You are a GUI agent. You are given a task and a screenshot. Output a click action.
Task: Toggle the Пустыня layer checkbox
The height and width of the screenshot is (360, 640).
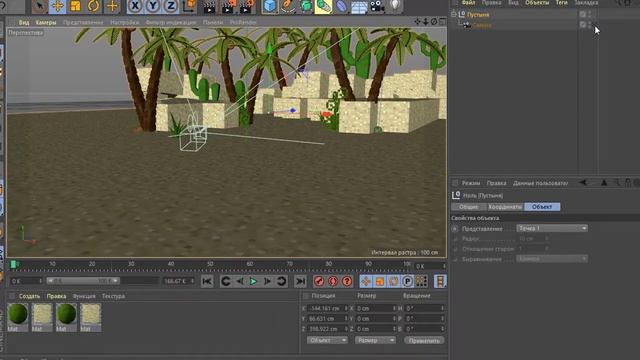point(582,14)
